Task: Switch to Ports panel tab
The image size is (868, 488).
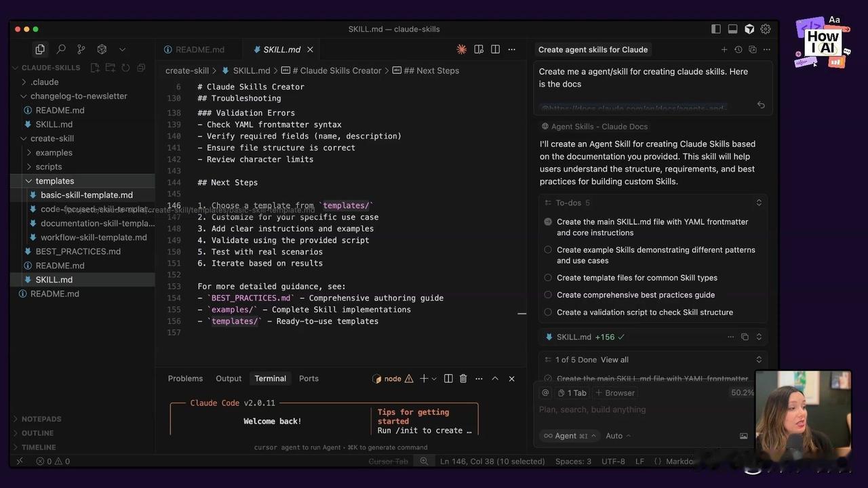Action: point(309,379)
